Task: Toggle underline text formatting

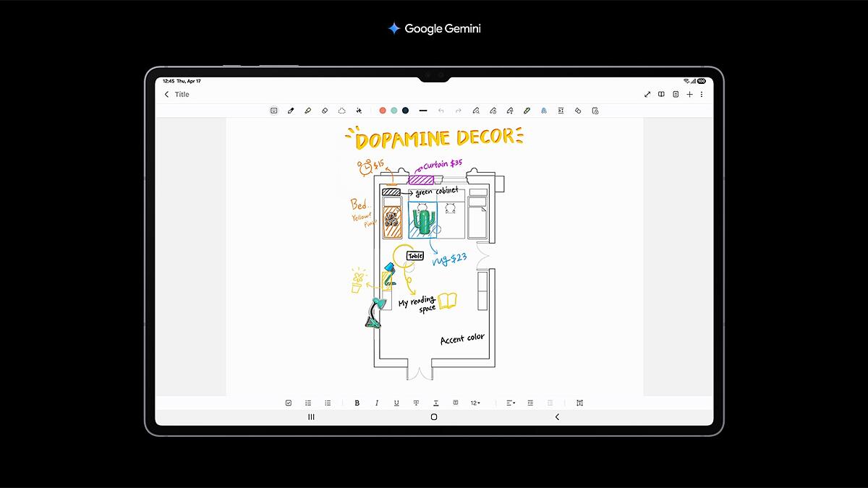Action: tap(396, 403)
